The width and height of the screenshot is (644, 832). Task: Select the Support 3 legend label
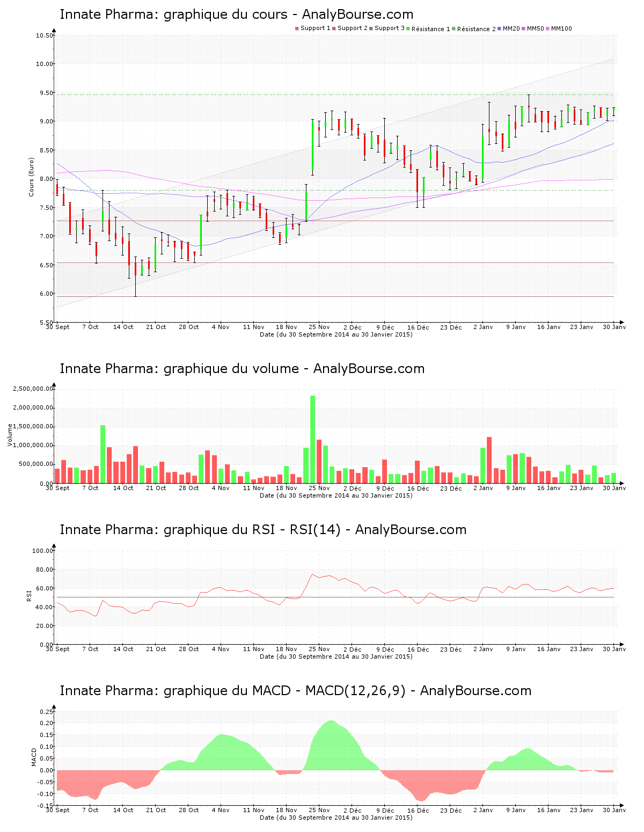point(390,28)
